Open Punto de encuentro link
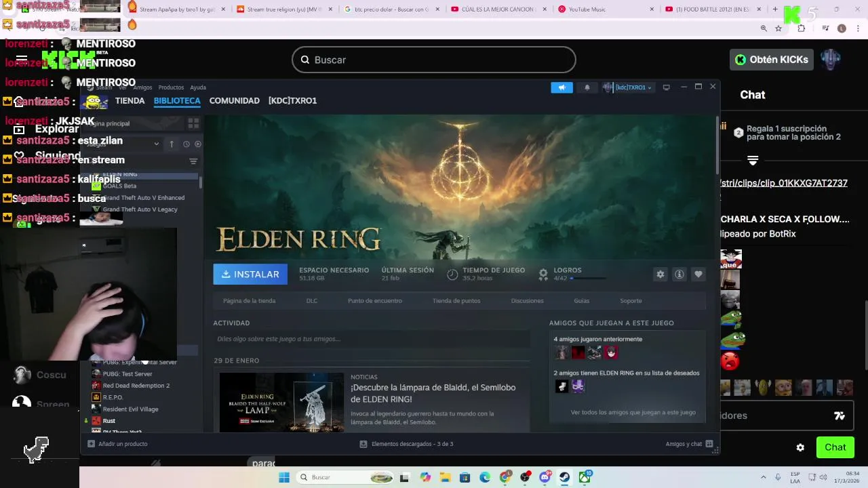Image resolution: width=868 pixels, height=488 pixels. [x=375, y=301]
